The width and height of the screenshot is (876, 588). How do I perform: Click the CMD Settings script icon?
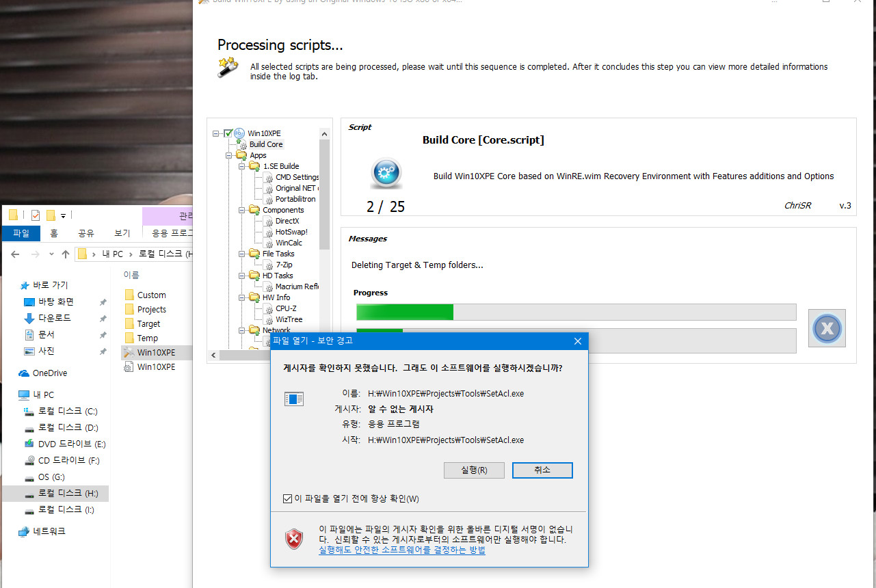pyautogui.click(x=269, y=177)
